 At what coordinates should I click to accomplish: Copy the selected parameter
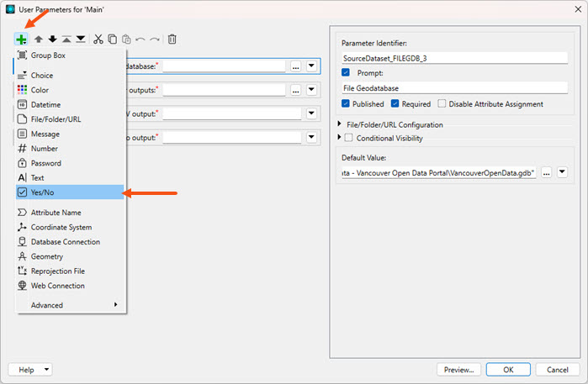pyautogui.click(x=112, y=39)
